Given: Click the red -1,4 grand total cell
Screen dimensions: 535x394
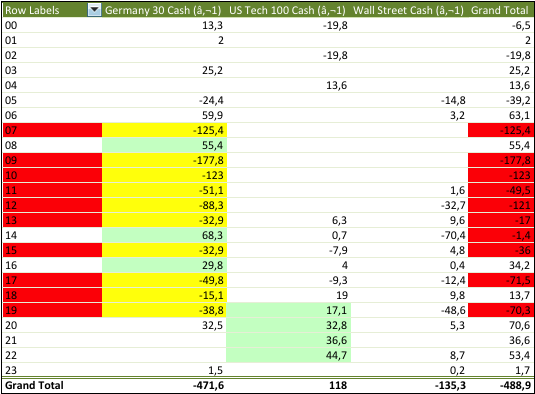Looking at the screenshot, I should (501, 235).
